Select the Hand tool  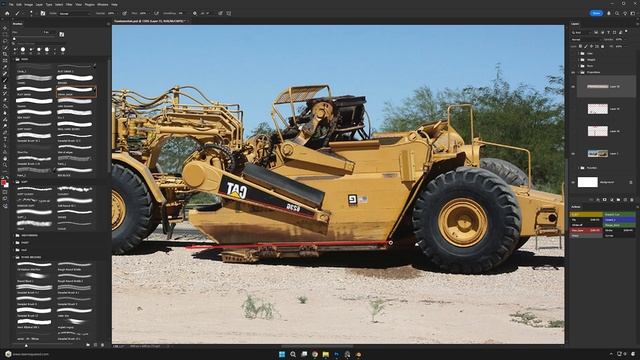click(5, 158)
